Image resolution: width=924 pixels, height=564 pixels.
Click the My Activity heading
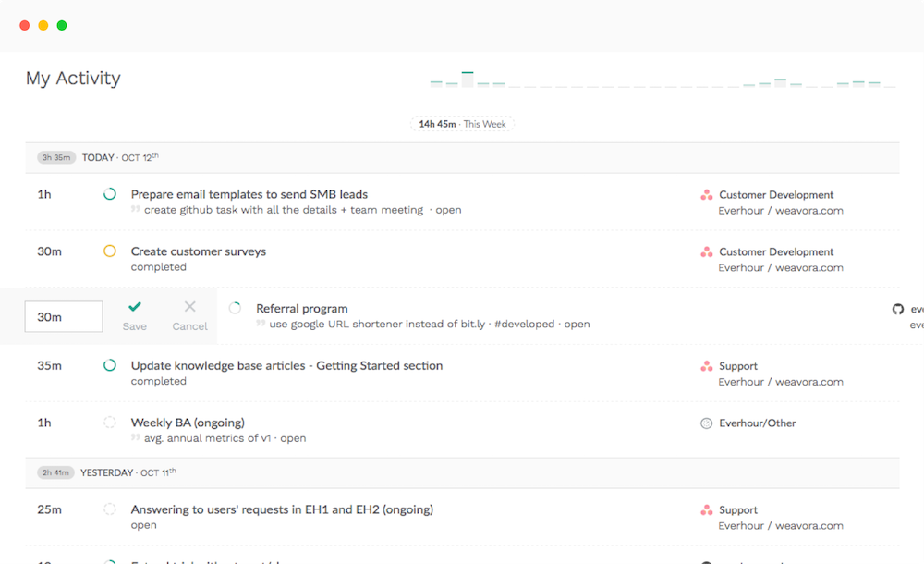(x=73, y=79)
